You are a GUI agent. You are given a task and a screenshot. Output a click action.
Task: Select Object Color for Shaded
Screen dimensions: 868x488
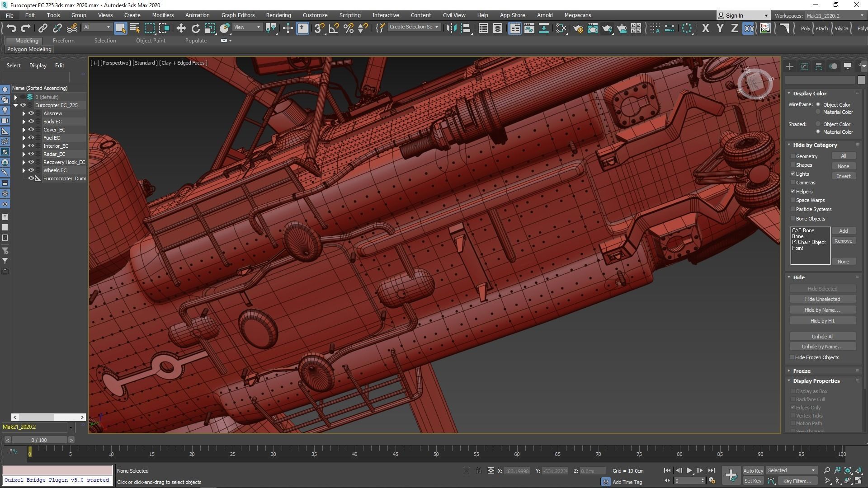[x=818, y=124]
